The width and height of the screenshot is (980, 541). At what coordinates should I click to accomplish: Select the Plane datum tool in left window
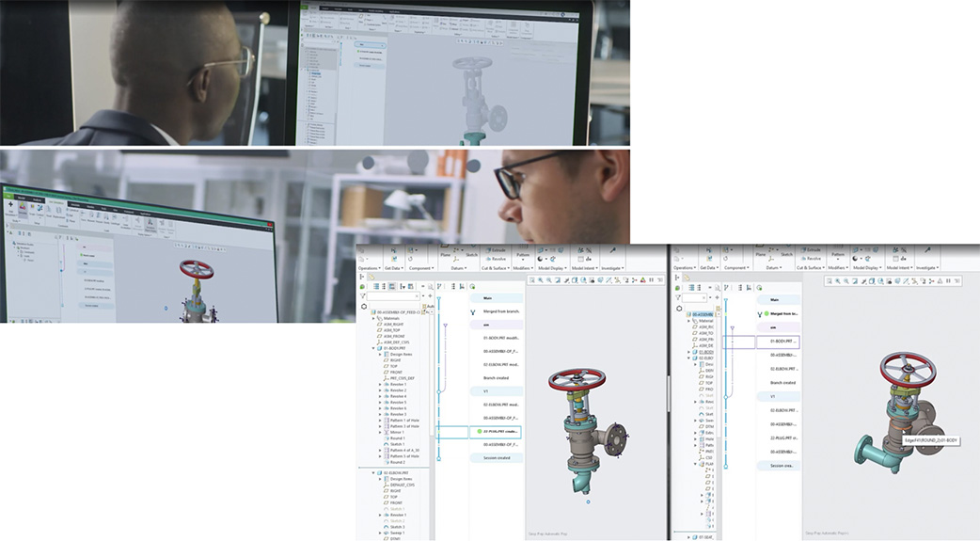446,253
